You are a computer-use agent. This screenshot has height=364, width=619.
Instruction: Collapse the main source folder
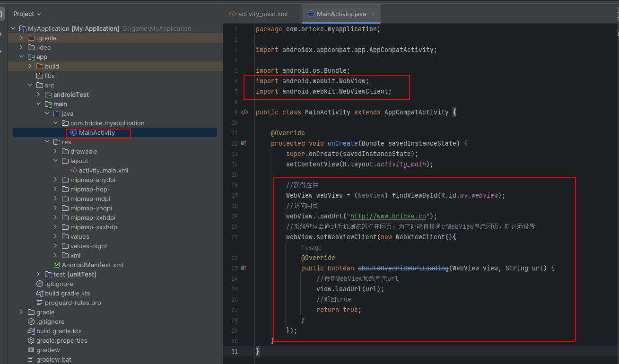coord(39,104)
